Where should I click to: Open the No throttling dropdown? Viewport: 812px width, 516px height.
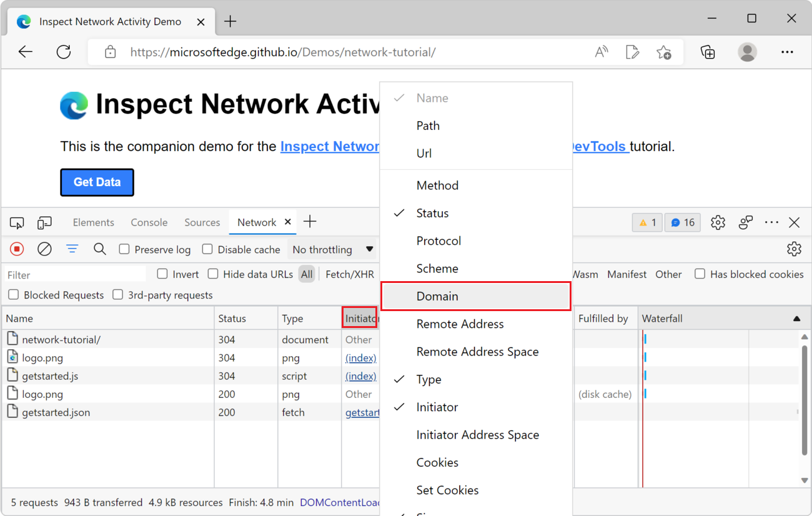pos(332,249)
